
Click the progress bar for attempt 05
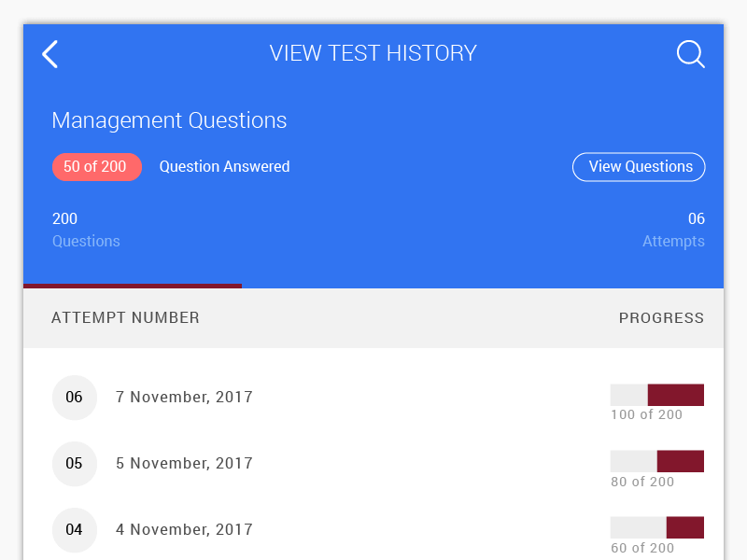point(657,460)
